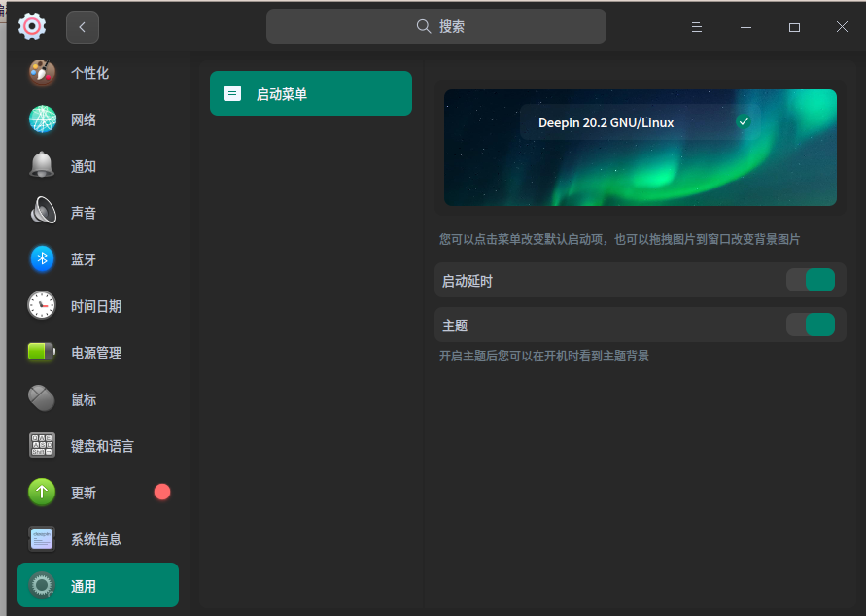Toggle the 启动延时 switch
The height and width of the screenshot is (616, 866).
pos(811,280)
